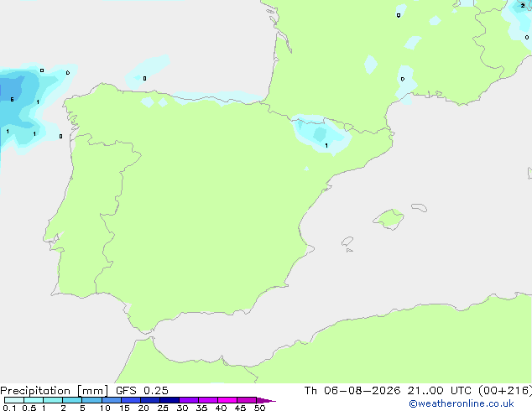Pick legend swatch between 2 and 5
Image resolution: width=532 pixels, height=411 pixels.
point(72,400)
